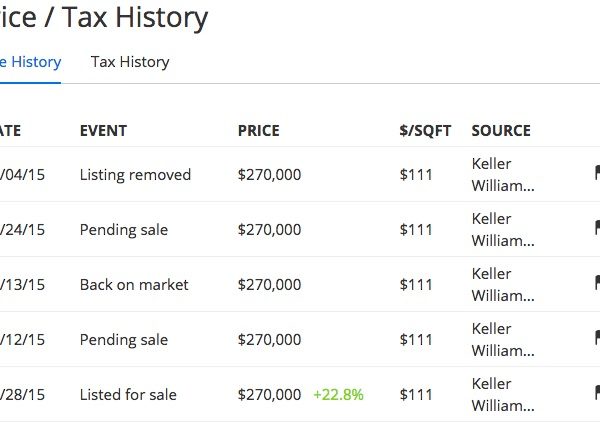Click the flag icon on Listed for sale row
The height and width of the screenshot is (423, 600).
click(x=597, y=394)
